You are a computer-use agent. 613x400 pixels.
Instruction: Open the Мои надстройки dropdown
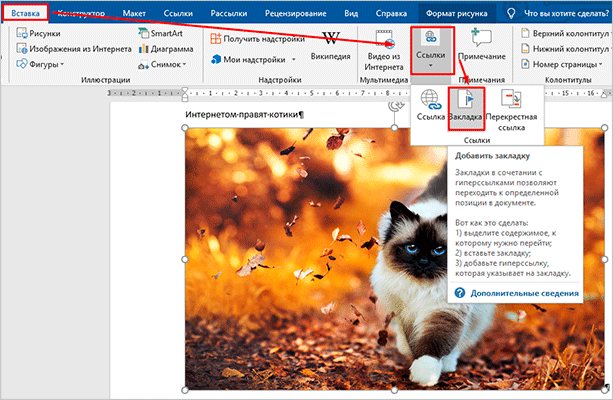(x=253, y=59)
